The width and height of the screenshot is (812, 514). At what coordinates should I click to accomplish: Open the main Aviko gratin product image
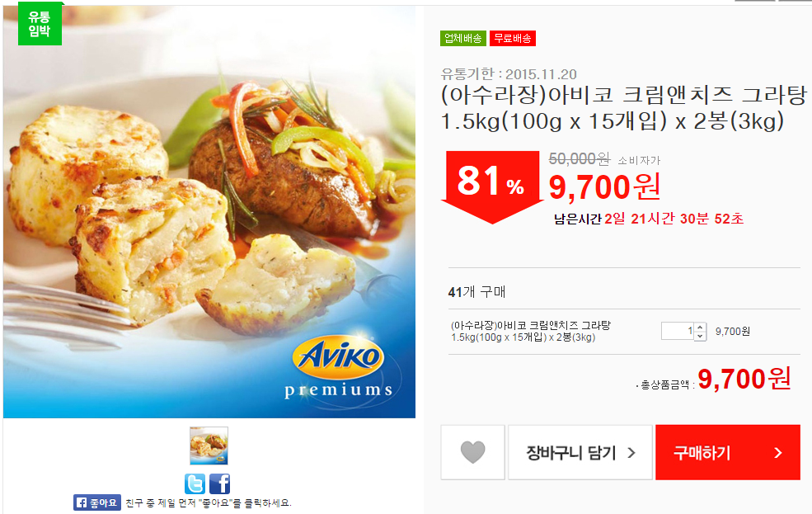[209, 211]
